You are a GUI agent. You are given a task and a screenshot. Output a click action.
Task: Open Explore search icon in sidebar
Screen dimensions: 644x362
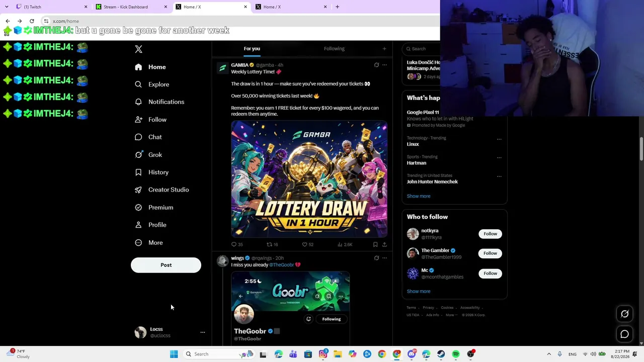click(138, 84)
